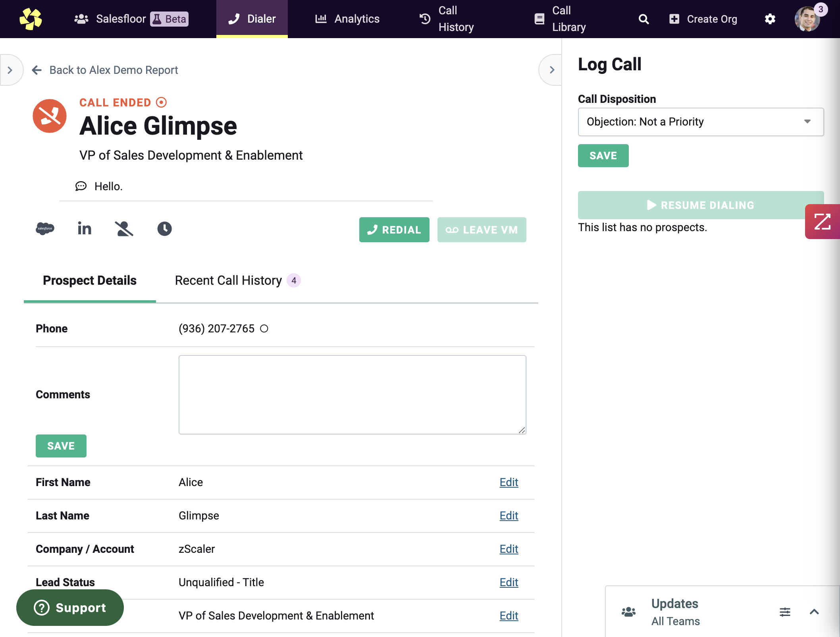
Task: Open settings gear icon
Action: click(770, 19)
